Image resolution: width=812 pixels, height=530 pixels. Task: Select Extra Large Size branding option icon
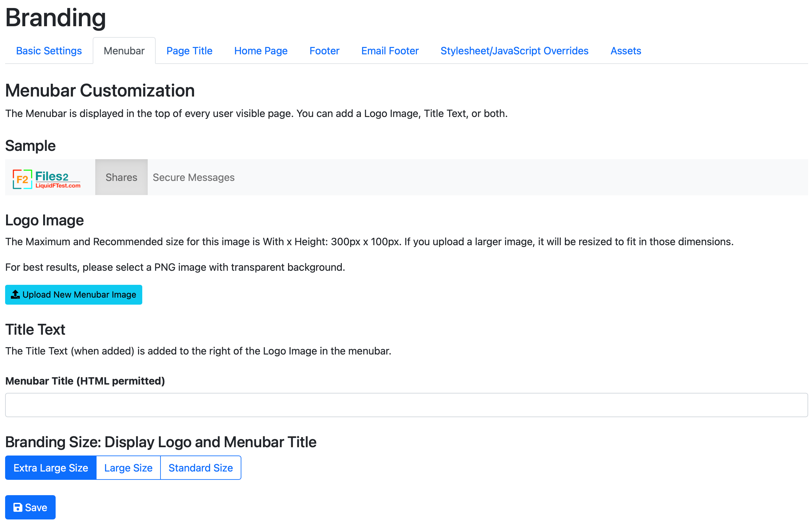point(51,468)
